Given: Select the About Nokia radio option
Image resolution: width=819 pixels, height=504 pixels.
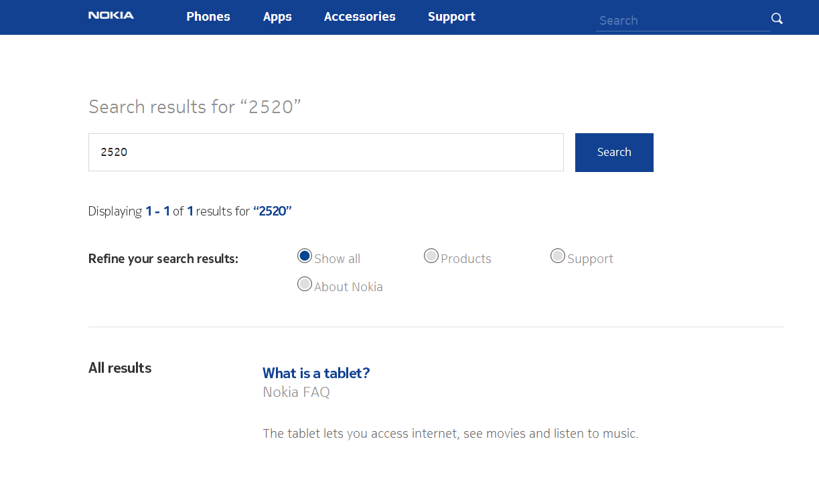Looking at the screenshot, I should [x=305, y=284].
